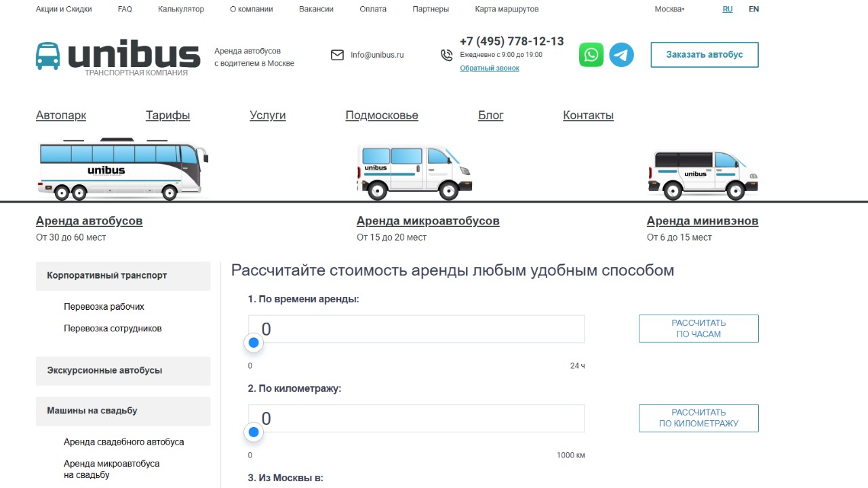Click the Ежедневно с 9:00 до 19:00 text
The image size is (868, 488).
coord(501,55)
